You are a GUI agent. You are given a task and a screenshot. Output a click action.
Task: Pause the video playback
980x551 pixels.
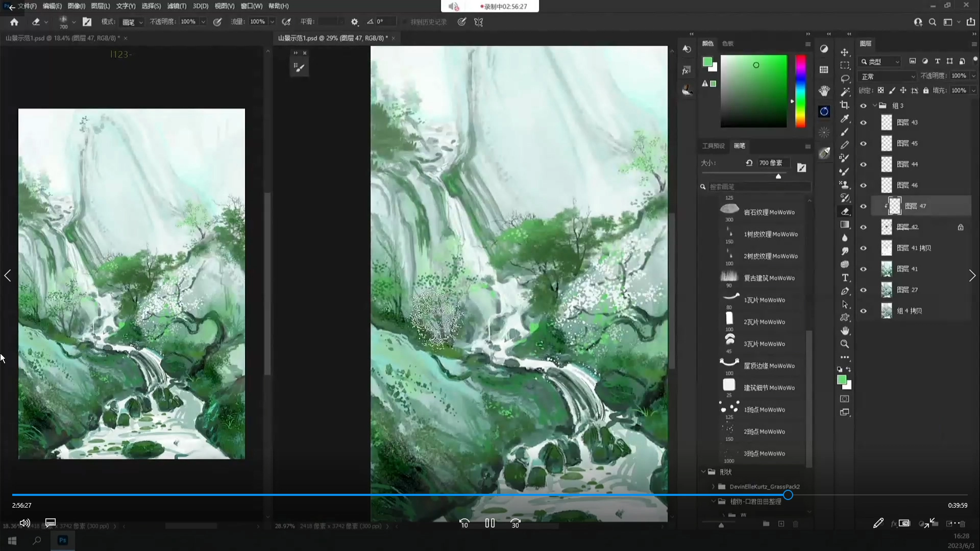point(489,523)
